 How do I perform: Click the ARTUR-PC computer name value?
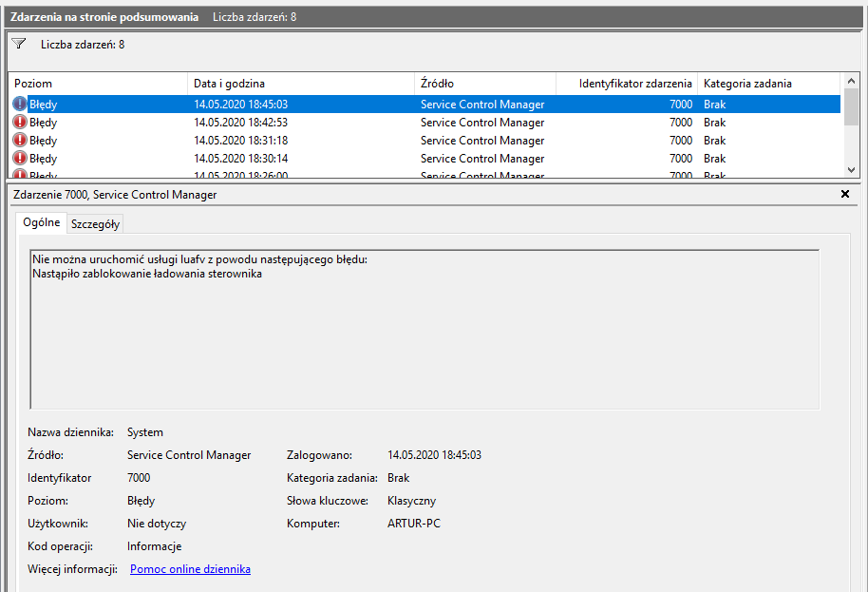click(x=414, y=524)
